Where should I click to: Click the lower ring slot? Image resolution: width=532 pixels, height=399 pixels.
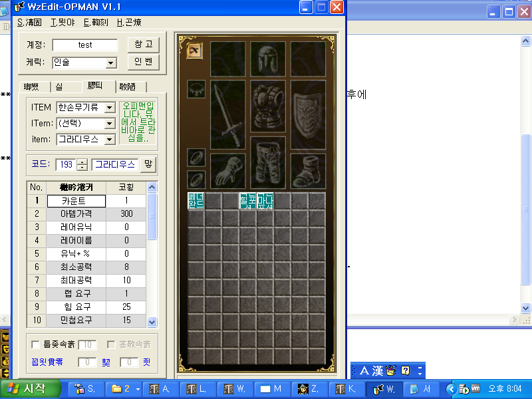(196, 180)
